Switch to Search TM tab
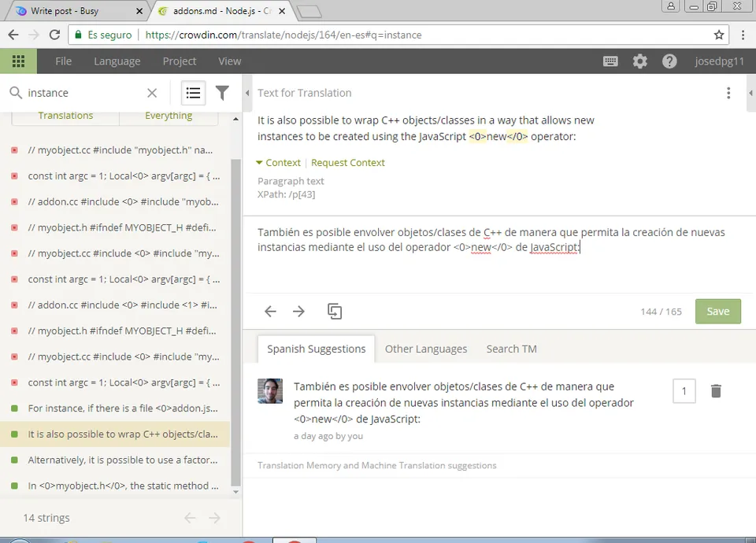 (x=512, y=349)
